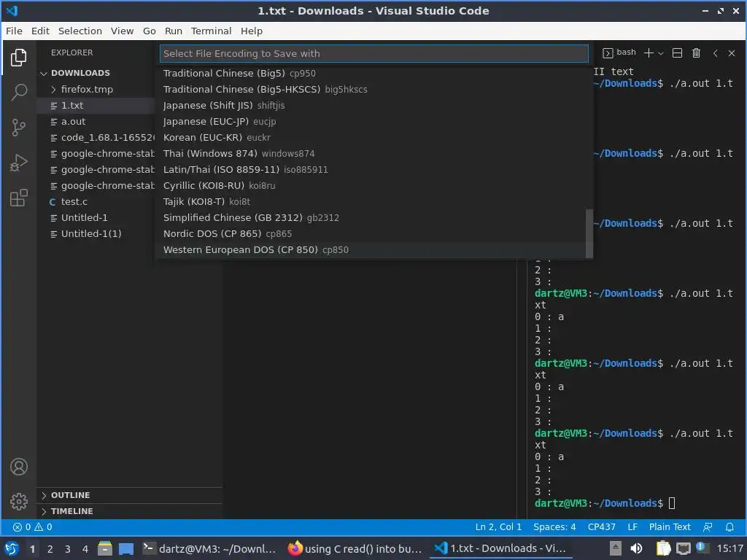The width and height of the screenshot is (747, 560).
Task: Choose Western European DOS (CP 850) encoding
Action: click(371, 250)
